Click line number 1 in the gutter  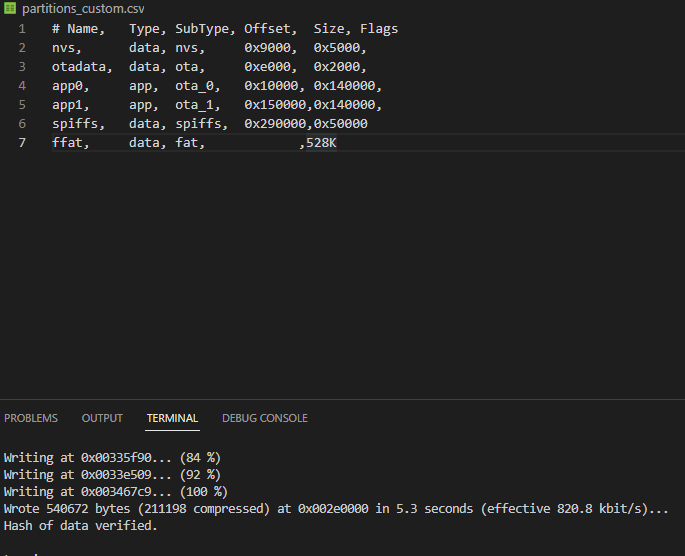tap(22, 29)
